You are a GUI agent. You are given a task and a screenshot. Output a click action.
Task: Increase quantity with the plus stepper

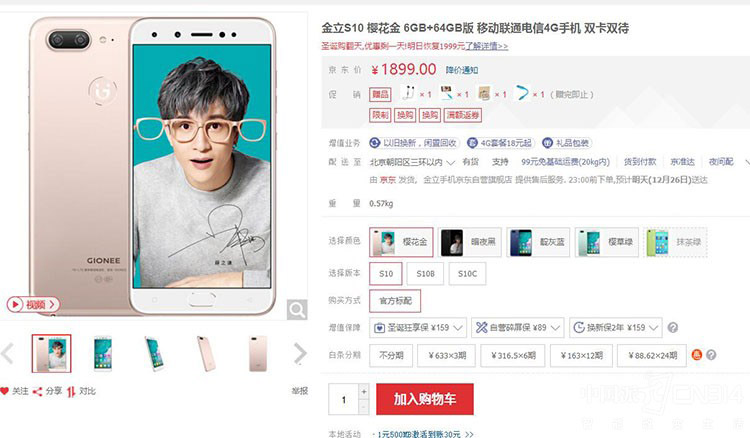coord(364,391)
